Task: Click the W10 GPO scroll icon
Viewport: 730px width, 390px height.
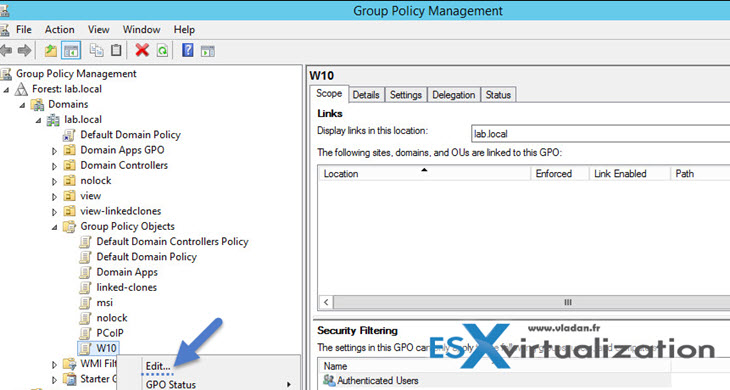Action: [85, 348]
